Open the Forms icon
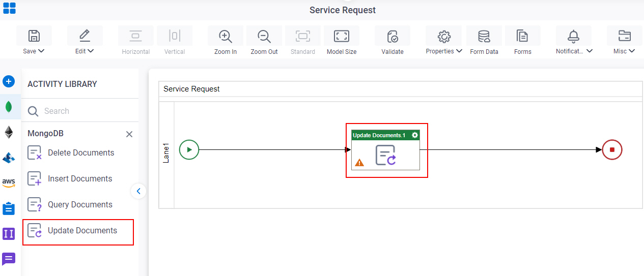This screenshot has width=644, height=276. 522,36
